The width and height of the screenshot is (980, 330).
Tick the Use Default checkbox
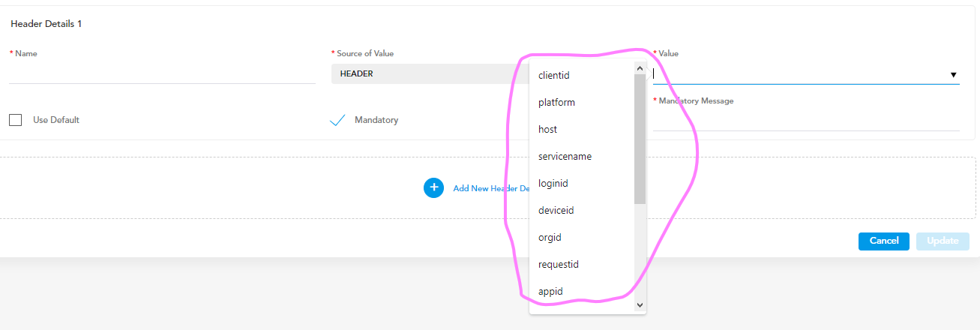(x=15, y=120)
